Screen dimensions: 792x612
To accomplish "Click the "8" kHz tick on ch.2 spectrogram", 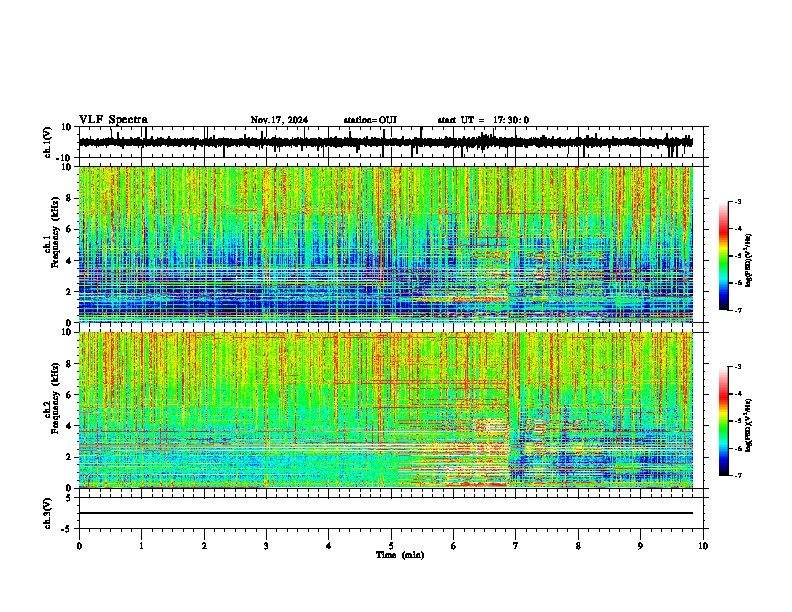I will 70,364.
